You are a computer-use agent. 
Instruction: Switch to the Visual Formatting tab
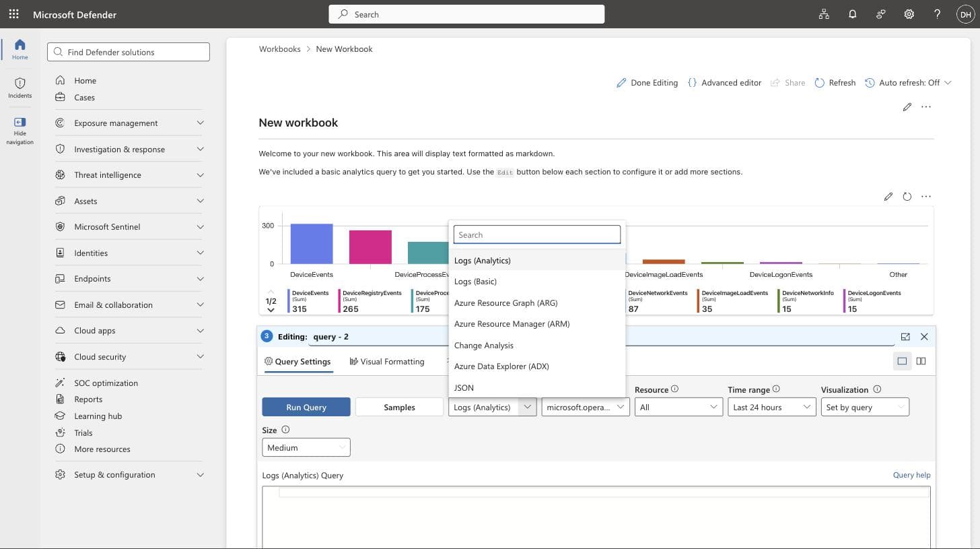click(x=387, y=362)
